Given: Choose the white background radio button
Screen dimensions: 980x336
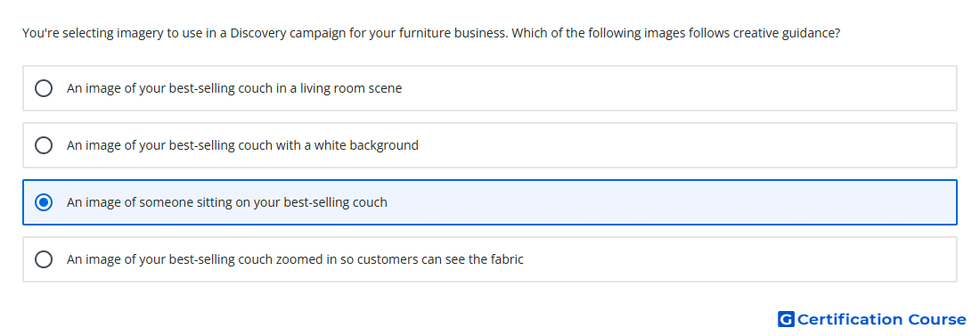Looking at the screenshot, I should tap(44, 145).
